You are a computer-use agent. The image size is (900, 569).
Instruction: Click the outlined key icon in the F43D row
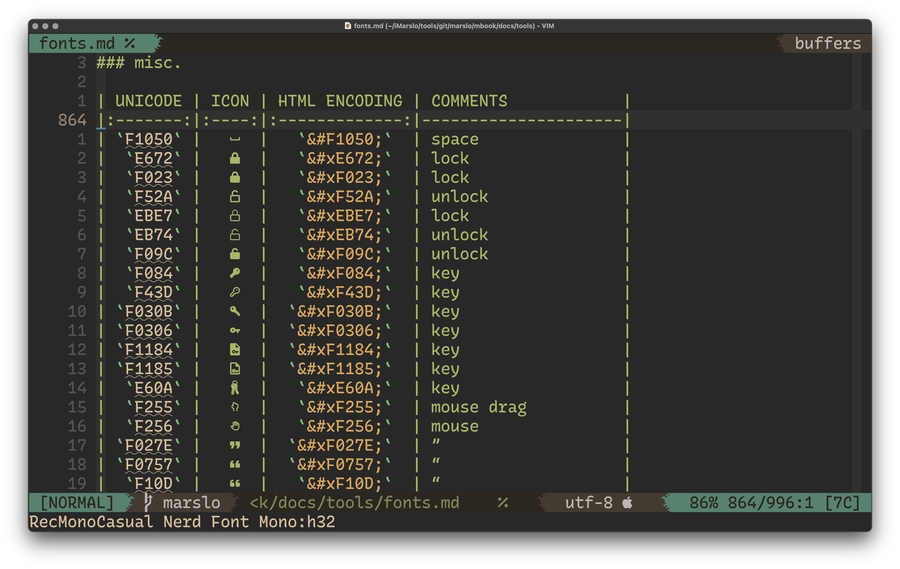(x=235, y=292)
